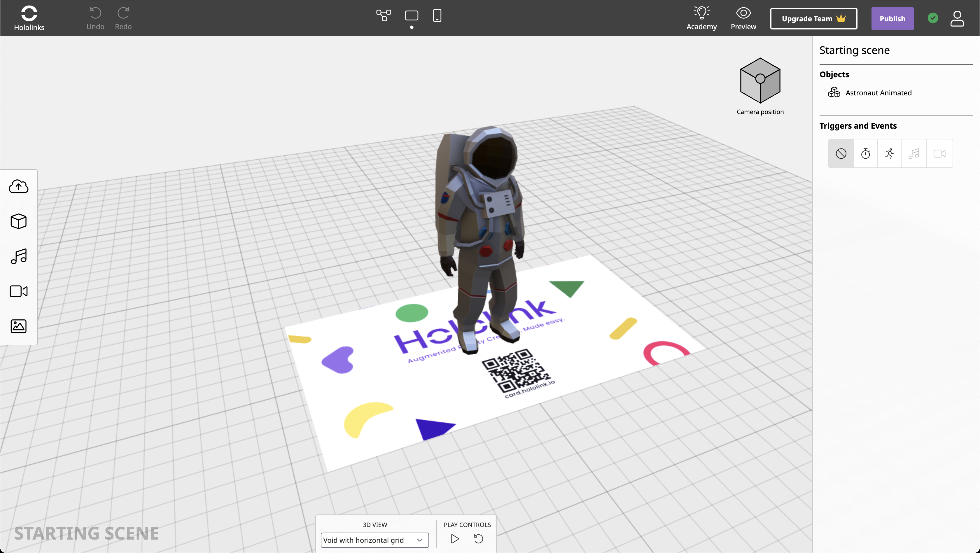Select the no-trigger option
The image size is (980, 553).
click(841, 153)
